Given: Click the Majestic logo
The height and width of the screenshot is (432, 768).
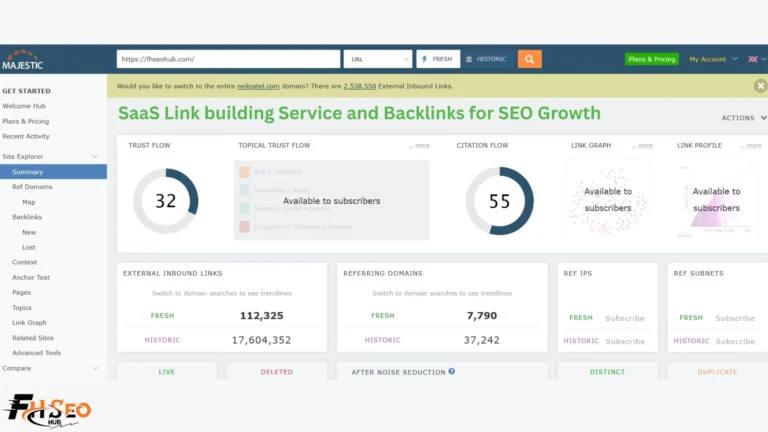Looking at the screenshot, I should (x=23, y=59).
